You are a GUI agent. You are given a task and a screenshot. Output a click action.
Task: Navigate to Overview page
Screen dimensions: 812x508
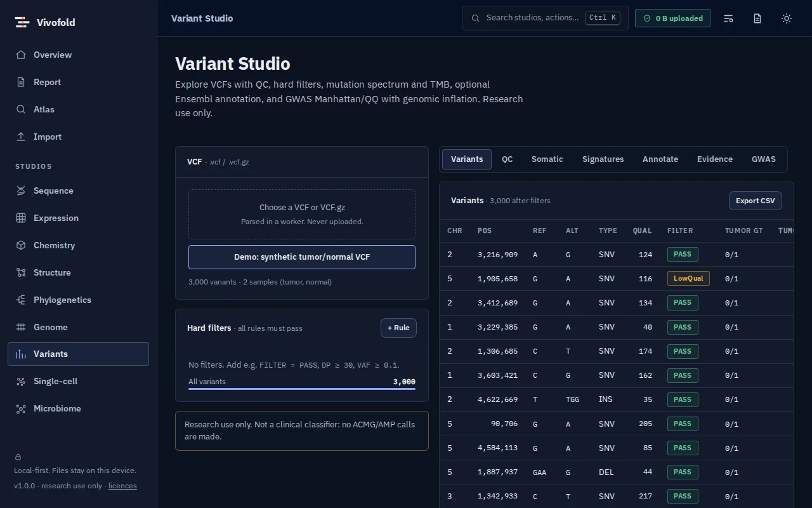pyautogui.click(x=78, y=55)
